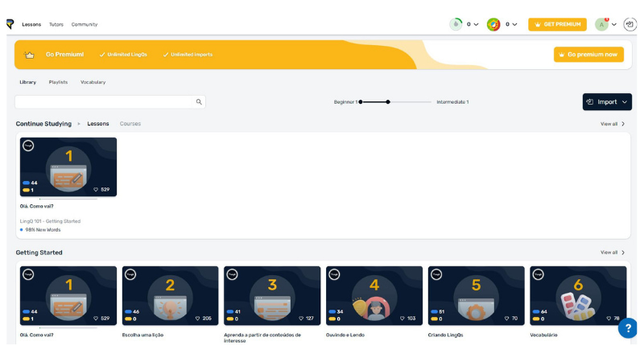Click the 98% New Words text

pyautogui.click(x=43, y=230)
